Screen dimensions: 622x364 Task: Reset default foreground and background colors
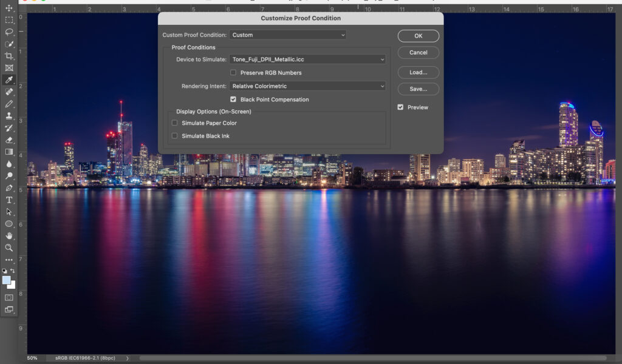(4, 271)
